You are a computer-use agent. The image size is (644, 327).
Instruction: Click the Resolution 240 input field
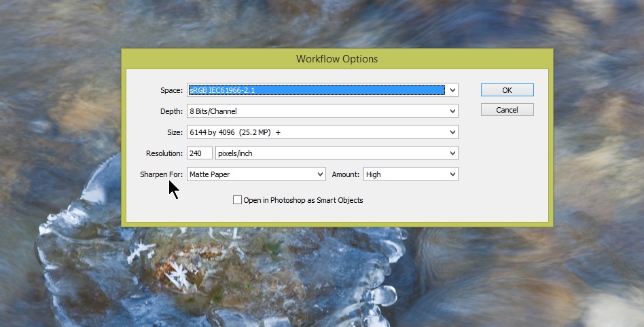tap(200, 153)
